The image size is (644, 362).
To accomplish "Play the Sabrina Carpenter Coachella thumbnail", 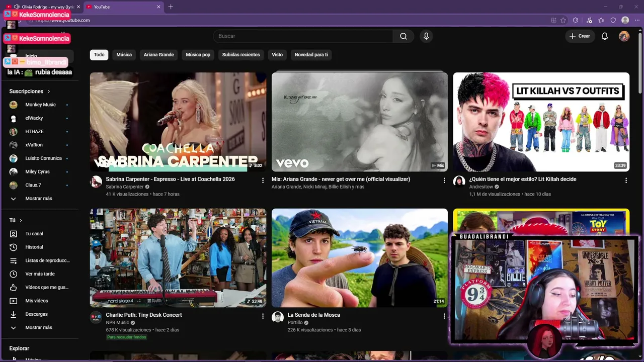I will [178, 122].
